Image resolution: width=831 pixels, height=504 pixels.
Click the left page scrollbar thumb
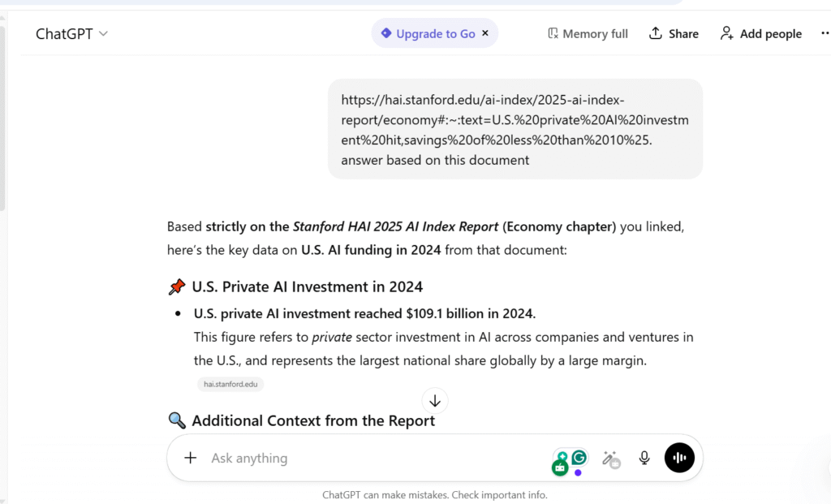tap(2, 117)
